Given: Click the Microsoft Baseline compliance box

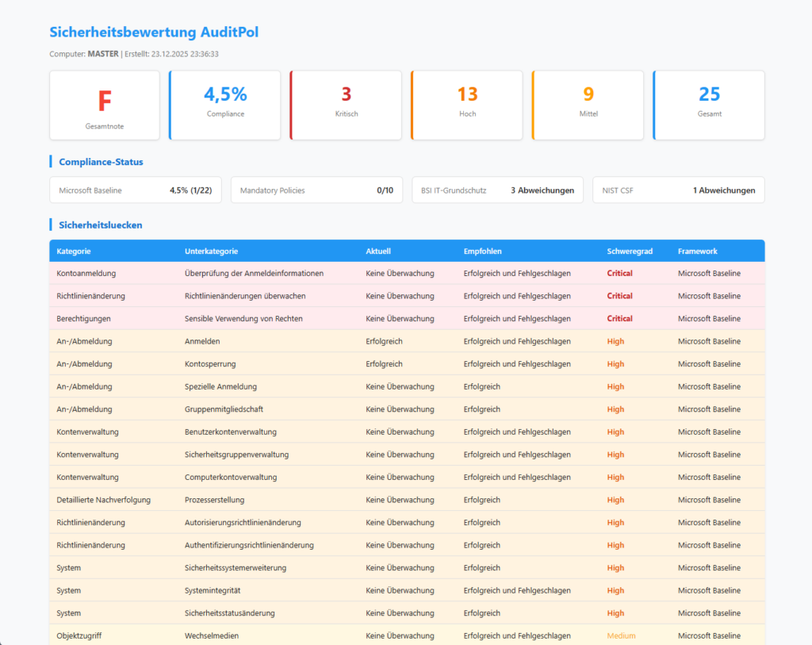Looking at the screenshot, I should pos(135,190).
